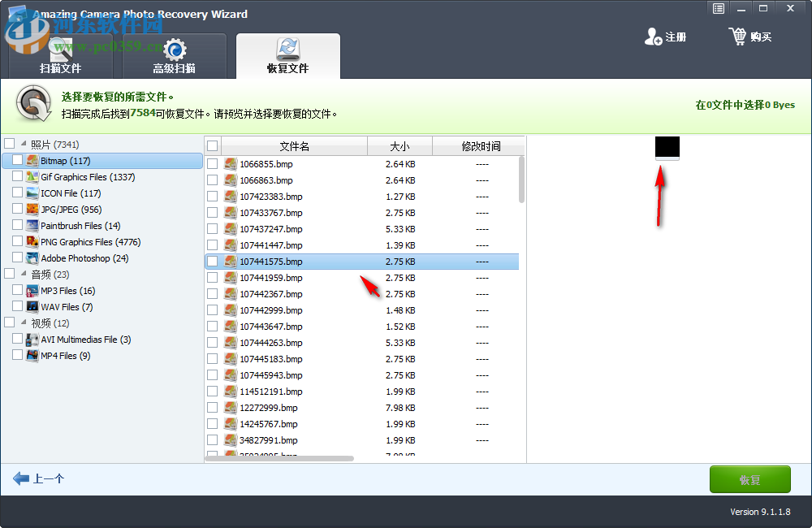Viewport: 812px width, 528px height.
Task: Click the Bitmap file type icon
Action: pyautogui.click(x=31, y=161)
